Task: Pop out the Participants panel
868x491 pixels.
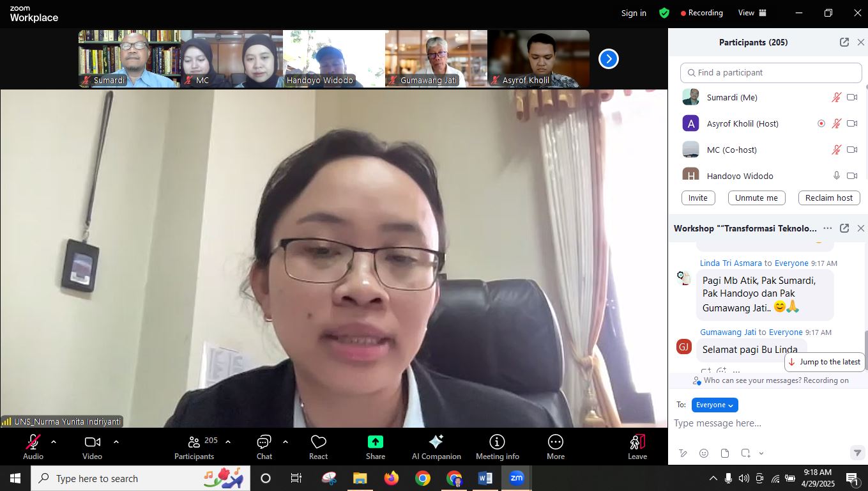Action: (844, 42)
